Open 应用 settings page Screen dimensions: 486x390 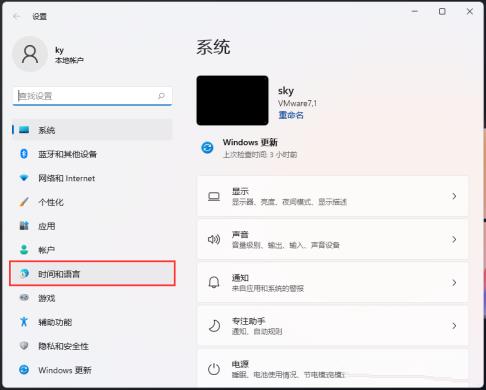92,226
